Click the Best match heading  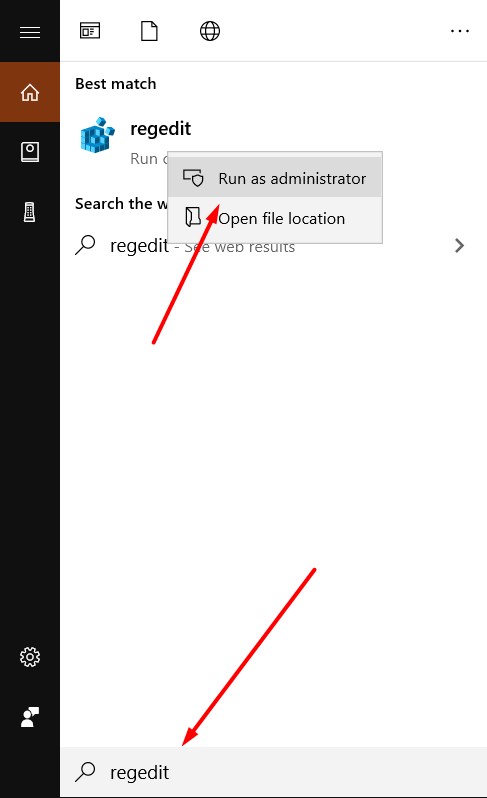pos(116,83)
